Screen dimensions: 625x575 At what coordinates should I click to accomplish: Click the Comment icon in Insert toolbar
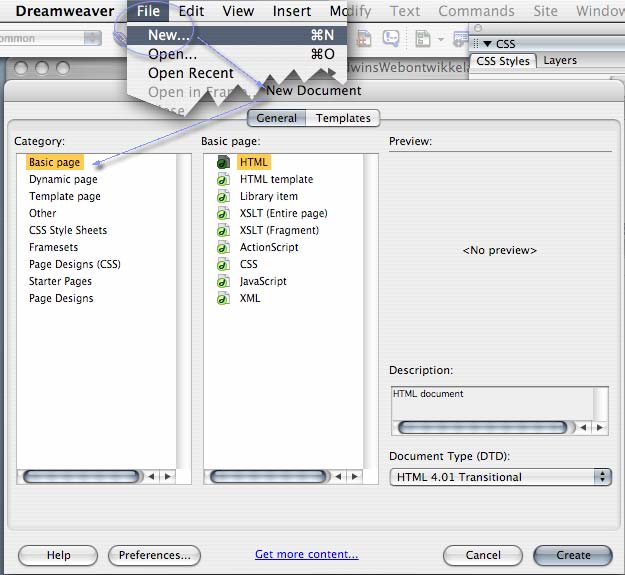click(x=390, y=39)
